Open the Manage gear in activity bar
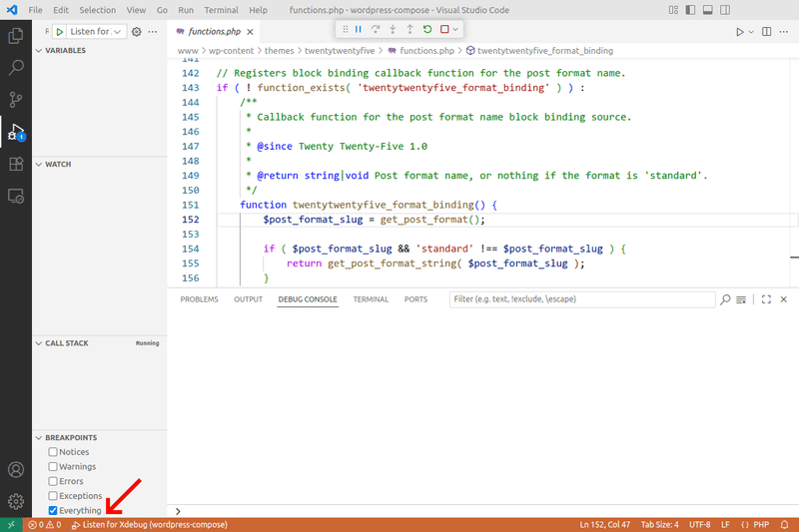 click(x=16, y=501)
